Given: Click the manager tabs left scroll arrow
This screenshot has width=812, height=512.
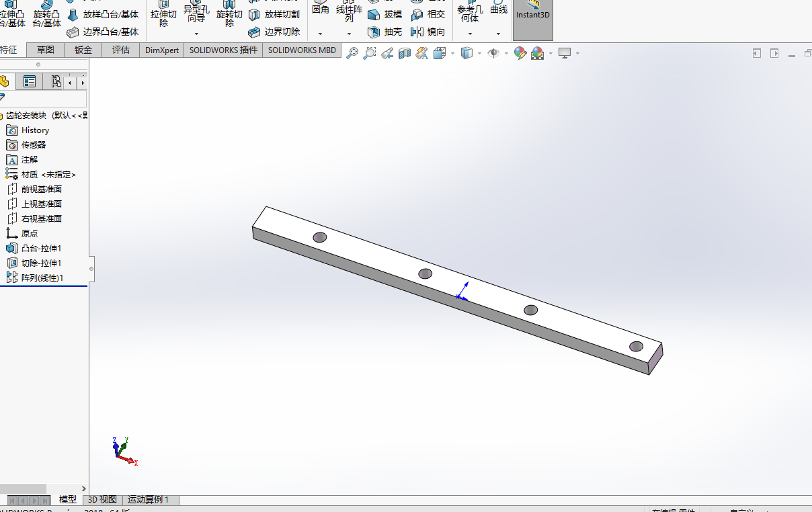Looking at the screenshot, I should pos(71,83).
